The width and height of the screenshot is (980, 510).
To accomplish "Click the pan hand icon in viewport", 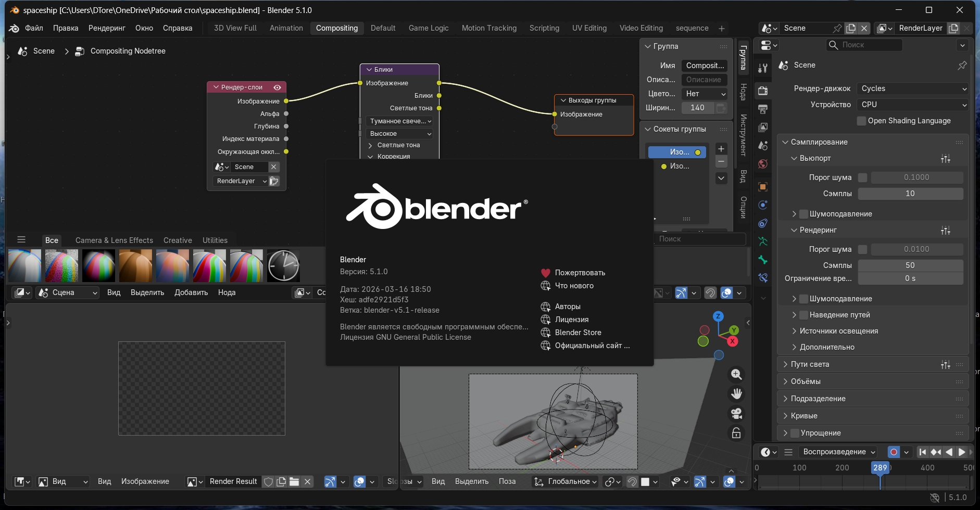I will 736,394.
